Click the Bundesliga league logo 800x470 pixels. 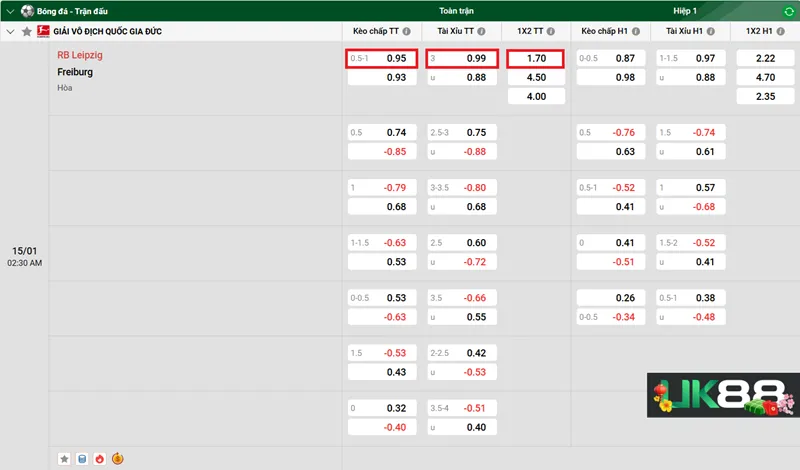pos(42,32)
